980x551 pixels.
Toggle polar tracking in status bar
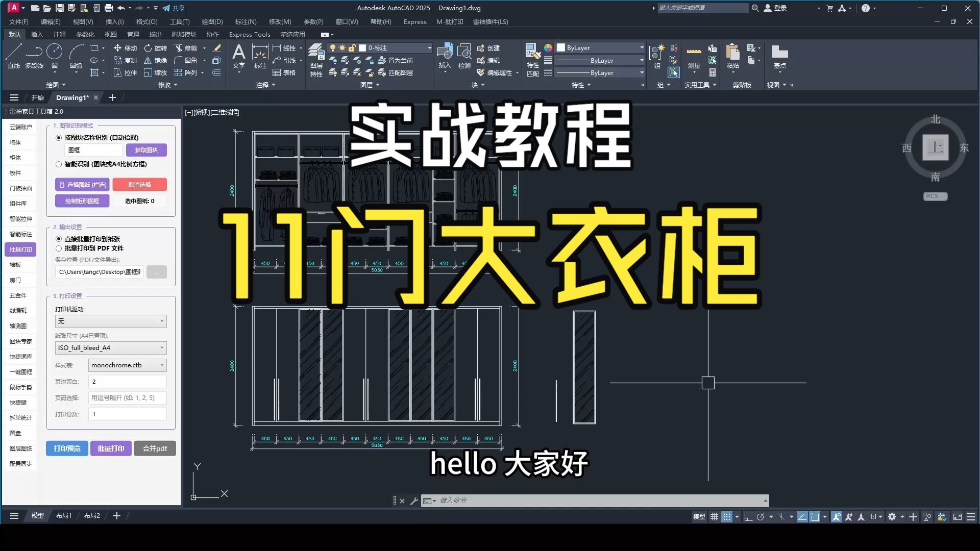point(761,517)
